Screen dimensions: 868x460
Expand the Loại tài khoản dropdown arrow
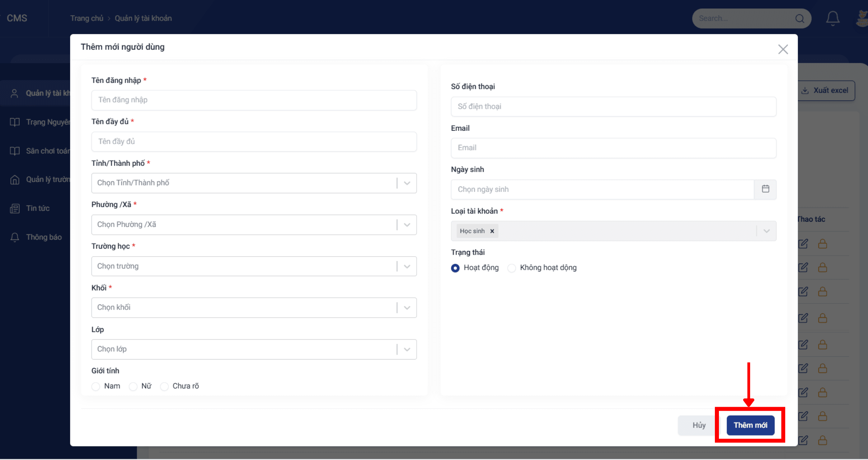[x=767, y=231]
